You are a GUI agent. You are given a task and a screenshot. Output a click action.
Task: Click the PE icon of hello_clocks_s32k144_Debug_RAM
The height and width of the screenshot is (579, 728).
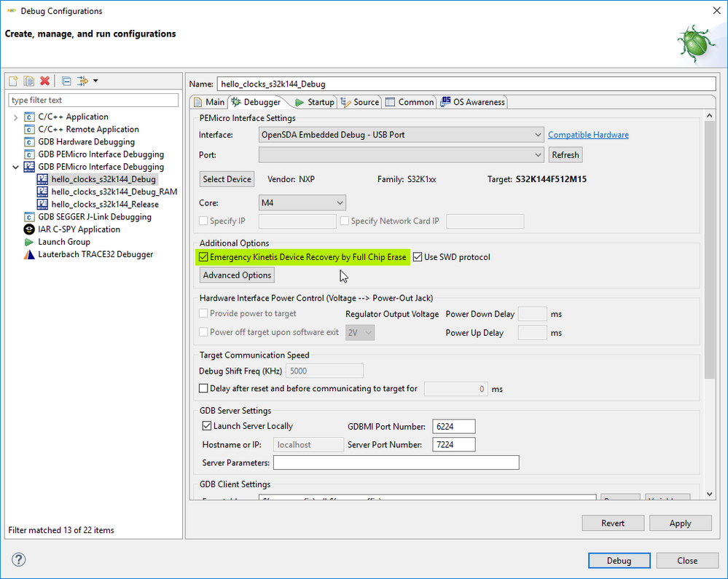(x=42, y=192)
